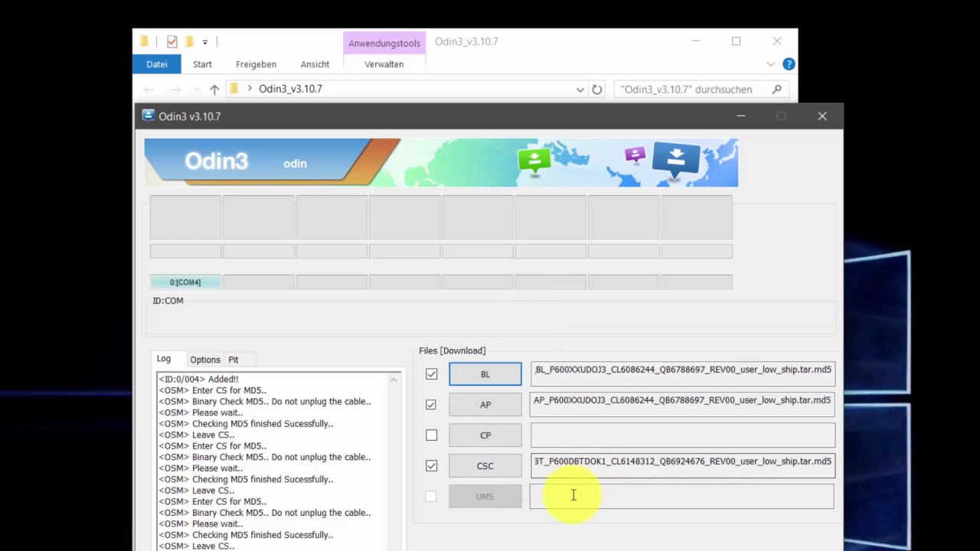Image resolution: width=980 pixels, height=551 pixels.
Task: Open Start ribbon tab in Explorer
Action: [202, 64]
